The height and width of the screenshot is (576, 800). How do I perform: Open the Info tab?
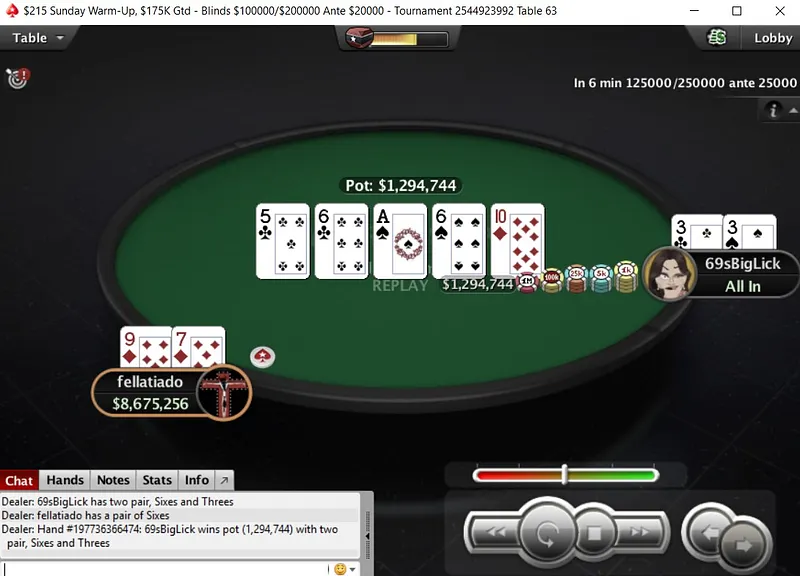click(196, 480)
